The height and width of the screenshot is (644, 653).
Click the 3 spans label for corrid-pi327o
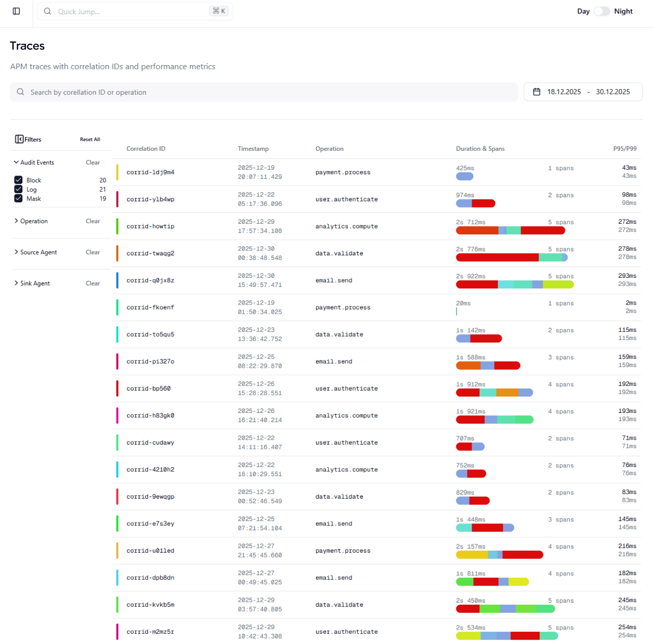(x=561, y=358)
